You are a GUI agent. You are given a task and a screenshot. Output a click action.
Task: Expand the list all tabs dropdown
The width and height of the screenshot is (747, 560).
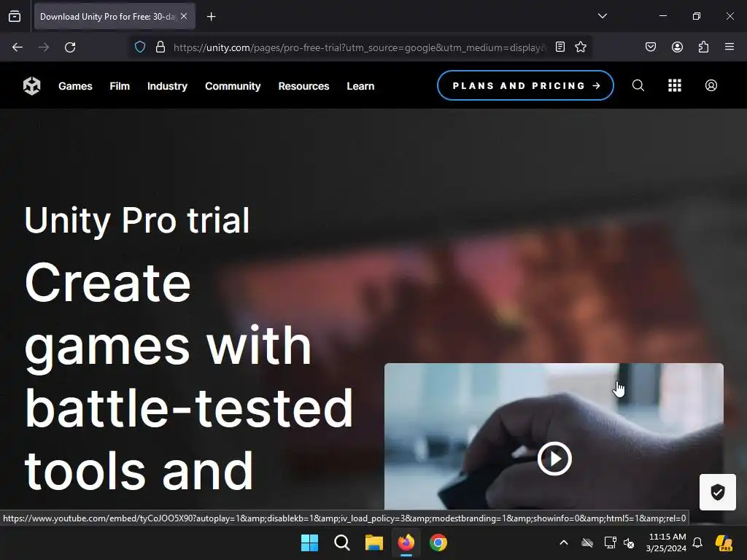pyautogui.click(x=603, y=16)
